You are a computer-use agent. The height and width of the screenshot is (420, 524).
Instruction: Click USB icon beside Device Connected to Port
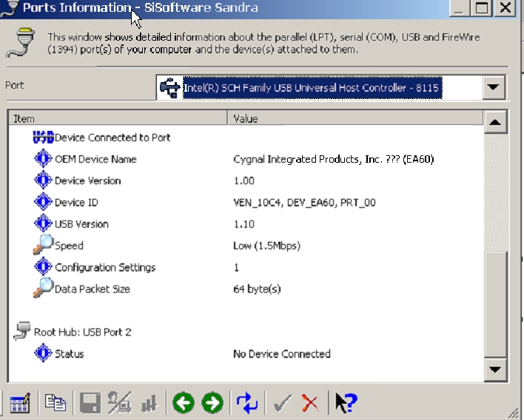(43, 138)
